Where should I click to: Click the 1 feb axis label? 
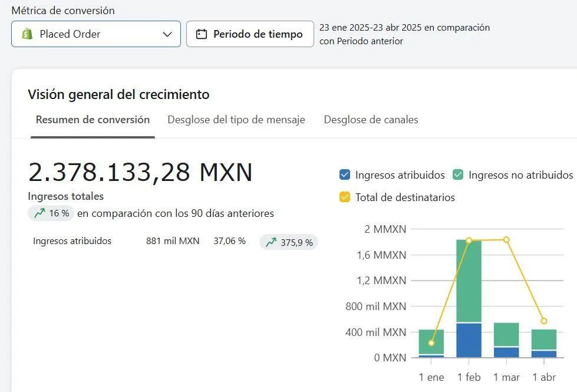point(469,377)
